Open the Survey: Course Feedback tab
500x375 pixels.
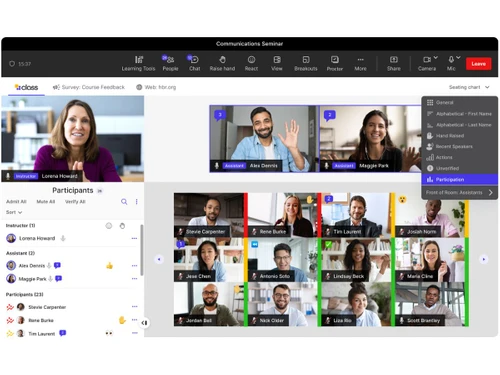[89, 87]
